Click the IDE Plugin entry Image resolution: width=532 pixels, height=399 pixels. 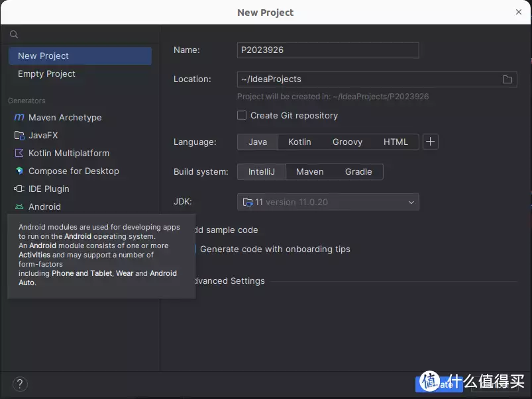80,189
